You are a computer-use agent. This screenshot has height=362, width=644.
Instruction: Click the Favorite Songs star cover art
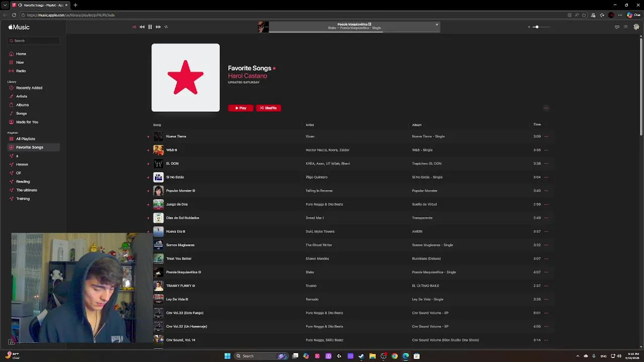[186, 77]
